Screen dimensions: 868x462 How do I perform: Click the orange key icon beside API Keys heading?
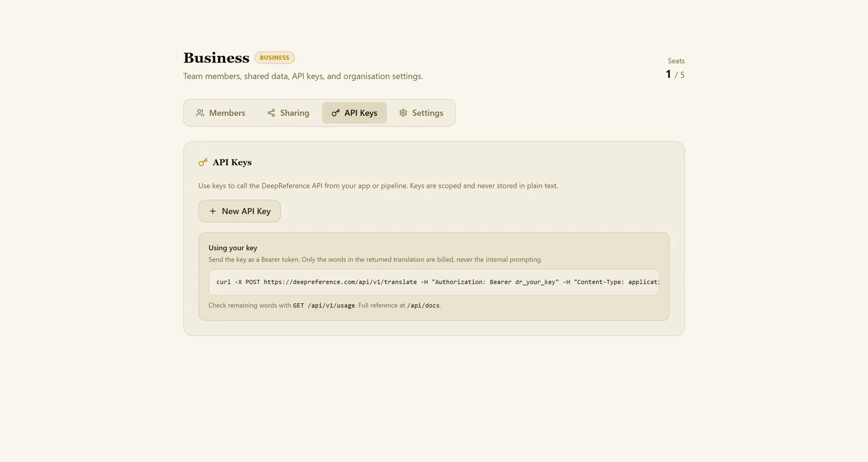click(x=203, y=162)
